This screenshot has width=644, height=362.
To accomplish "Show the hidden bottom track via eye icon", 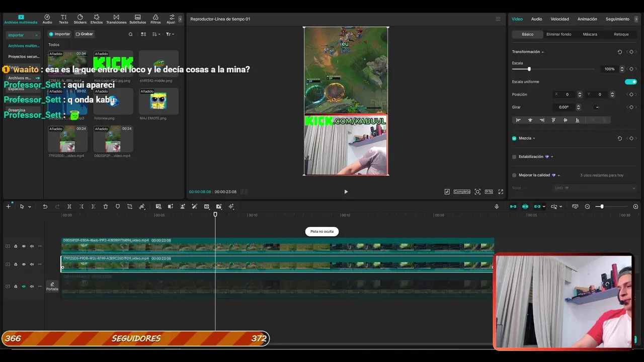I will [x=24, y=286].
